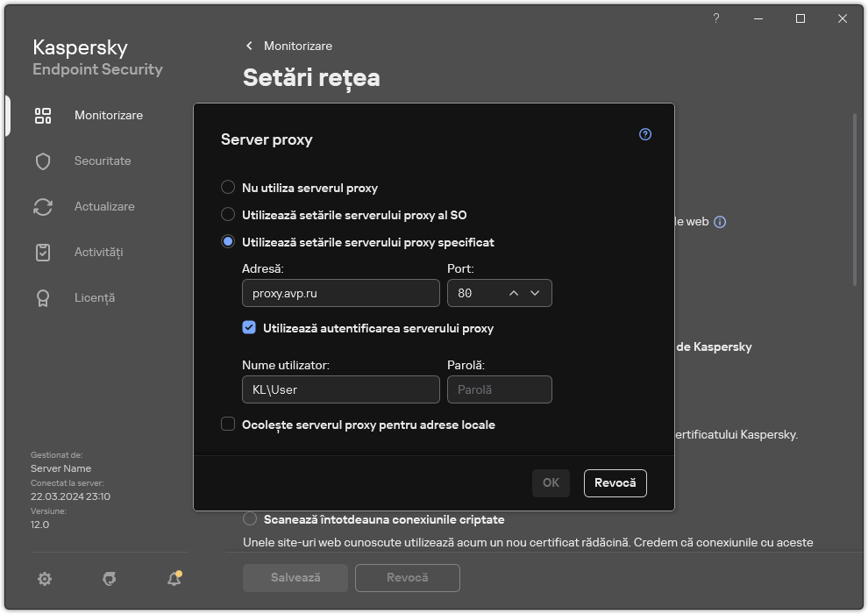Open notifications via the bell icon
This screenshot has height=614, width=868.
[174, 579]
